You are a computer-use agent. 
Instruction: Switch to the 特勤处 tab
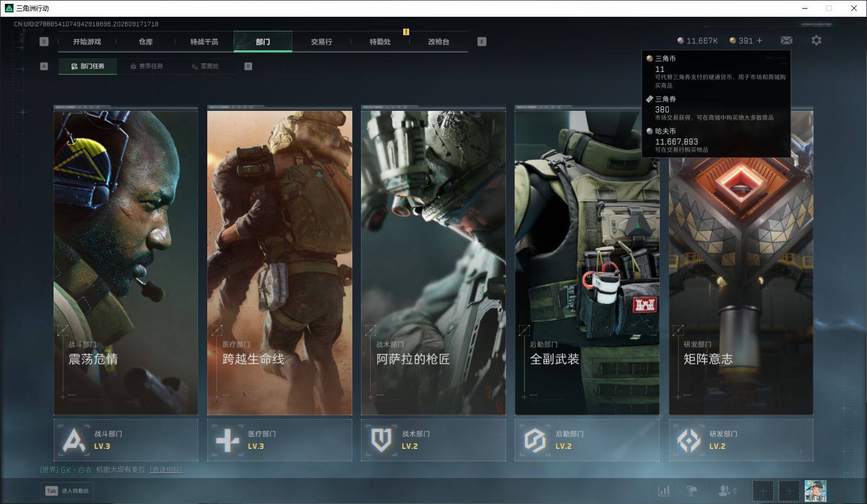click(x=380, y=42)
